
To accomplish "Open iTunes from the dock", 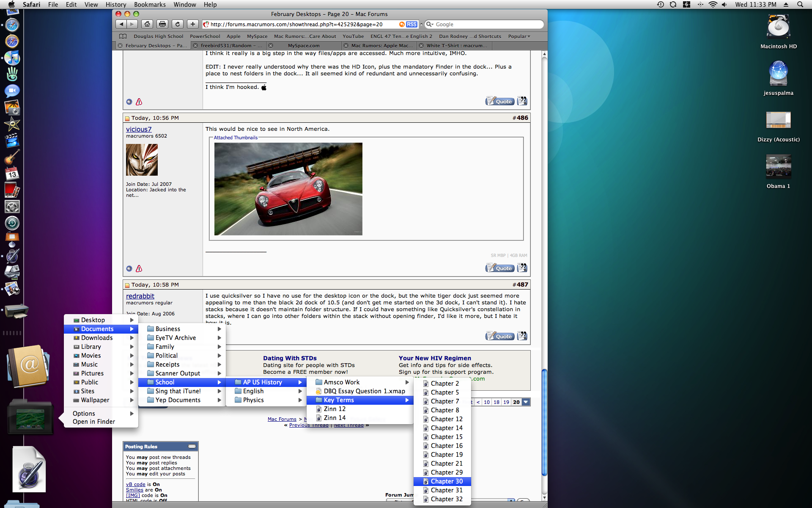I will tap(12, 58).
